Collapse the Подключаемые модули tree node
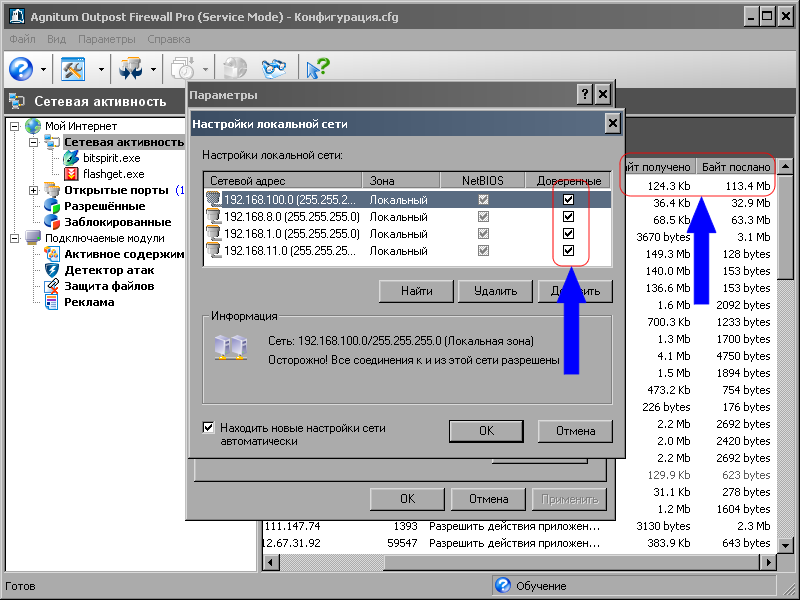This screenshot has width=800, height=600. (15, 238)
